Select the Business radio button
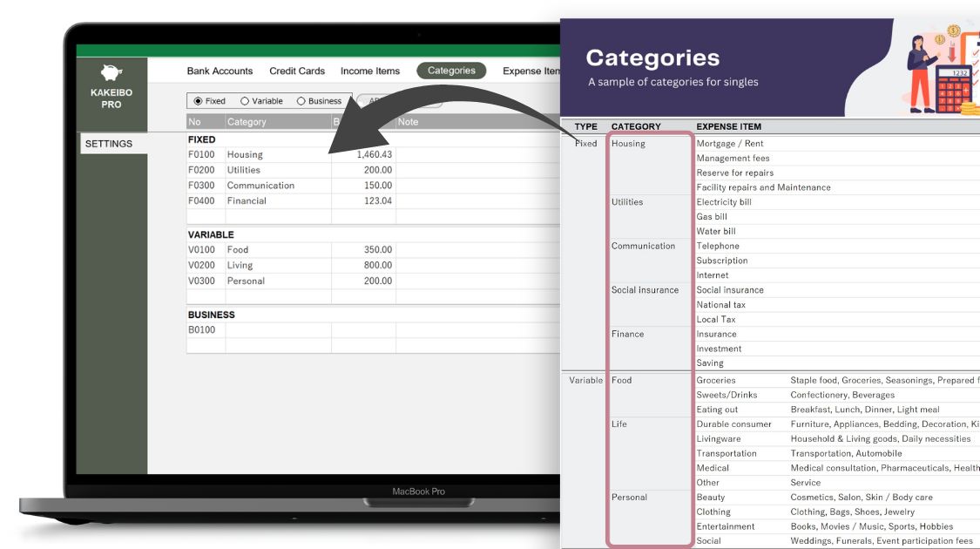The height and width of the screenshot is (549, 980). [301, 101]
